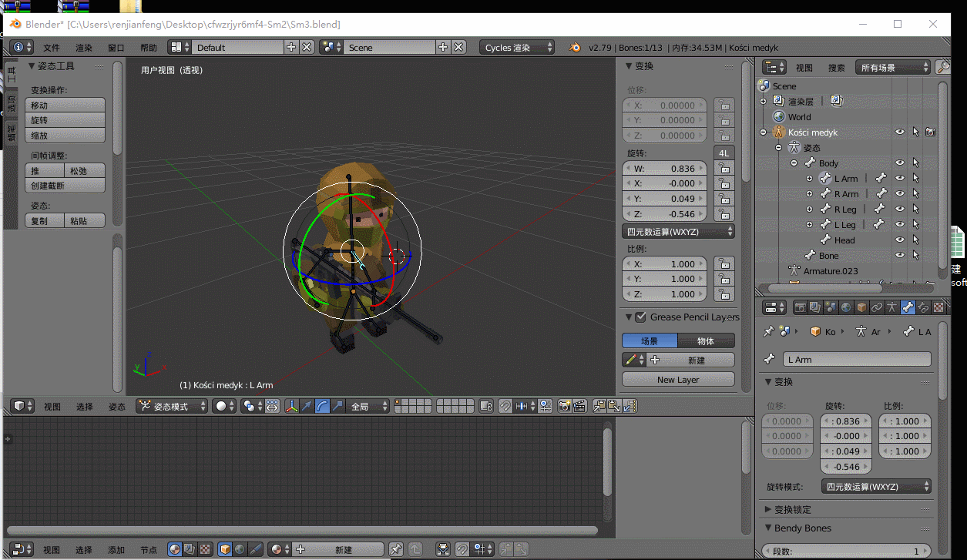
Task: Open the Texture properties checker icon tab
Action: 938,307
